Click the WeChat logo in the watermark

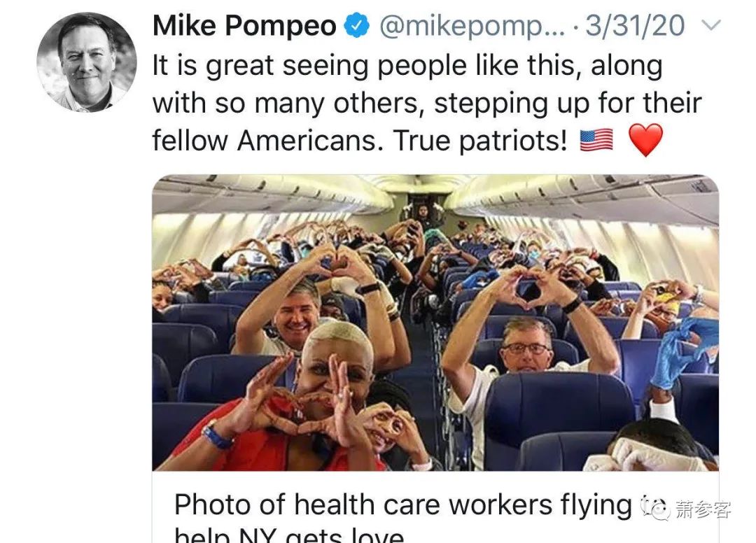(655, 509)
